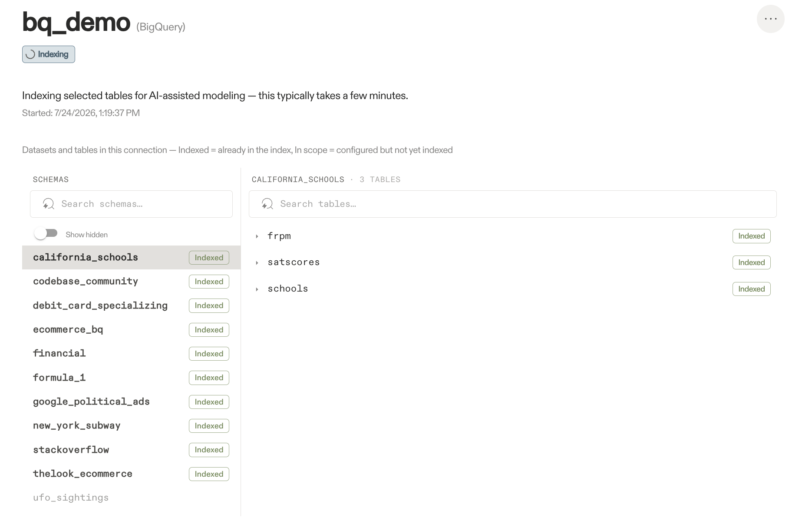Click the satscores table name
This screenshot has height=531, width=812.
click(294, 262)
